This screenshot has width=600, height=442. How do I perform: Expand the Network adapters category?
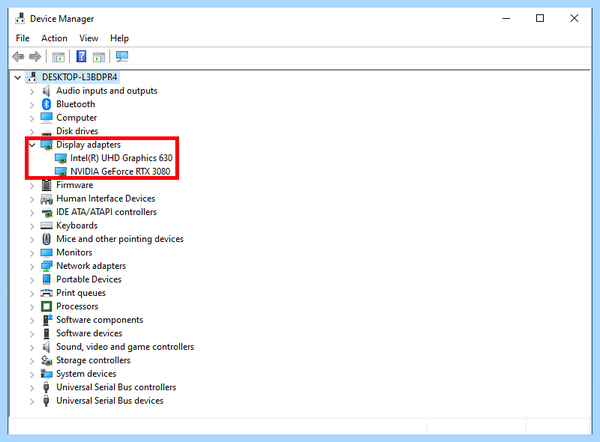pos(32,266)
